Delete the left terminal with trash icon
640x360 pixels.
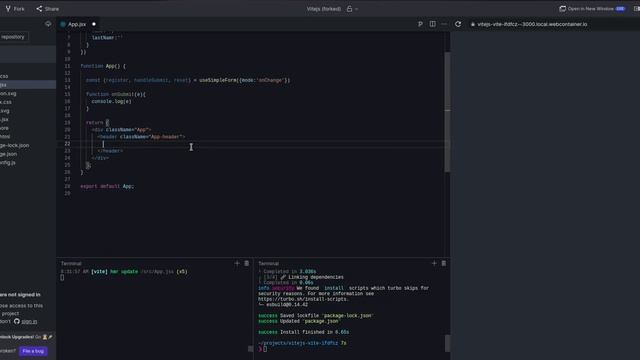tap(247, 263)
